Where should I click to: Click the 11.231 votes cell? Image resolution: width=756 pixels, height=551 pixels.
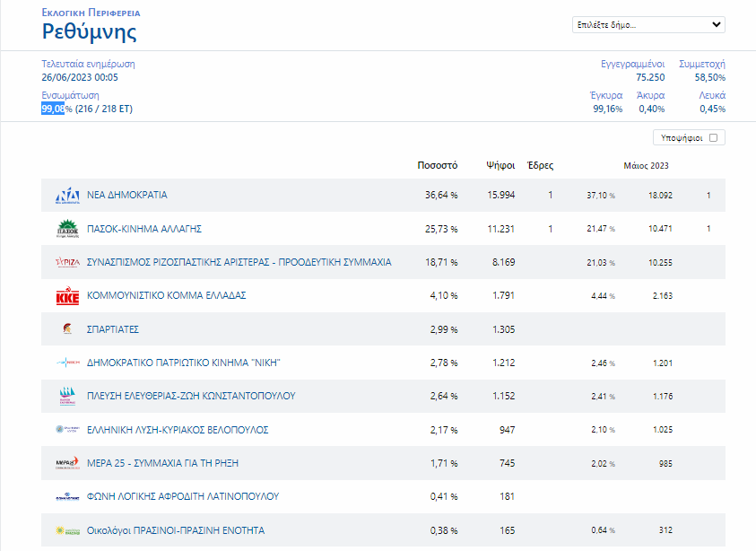(501, 229)
